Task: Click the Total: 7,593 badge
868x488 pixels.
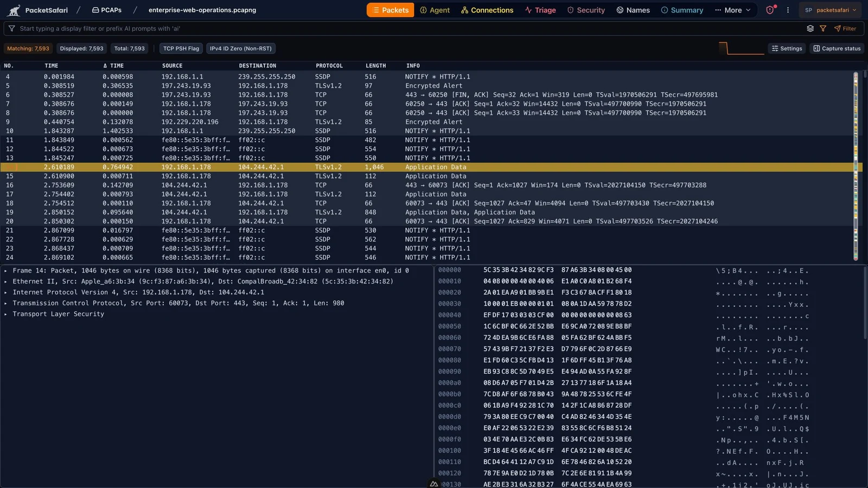Action: (129, 48)
